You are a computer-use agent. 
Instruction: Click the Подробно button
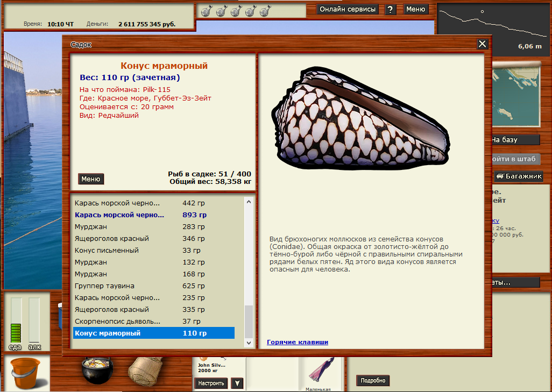pyautogui.click(x=373, y=380)
